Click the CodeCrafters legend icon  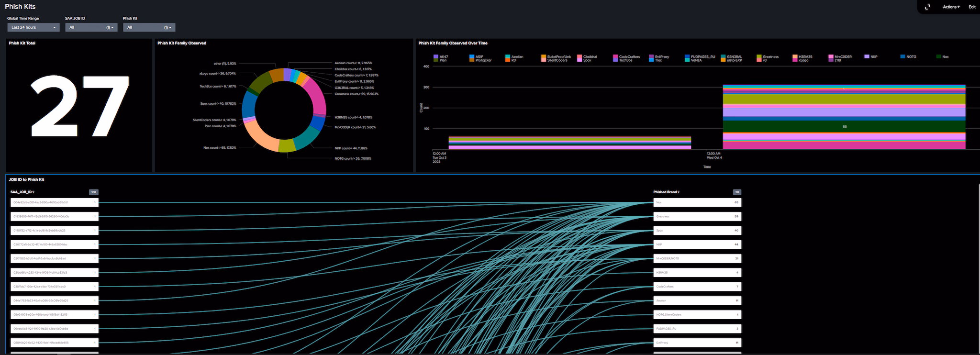pyautogui.click(x=615, y=56)
